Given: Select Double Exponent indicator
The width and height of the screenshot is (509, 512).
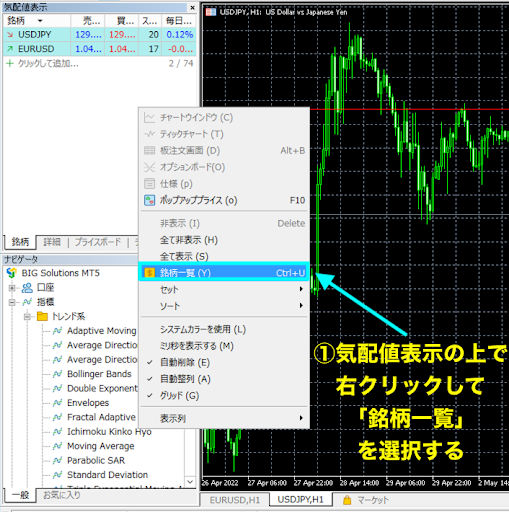Looking at the screenshot, I should point(102,388).
